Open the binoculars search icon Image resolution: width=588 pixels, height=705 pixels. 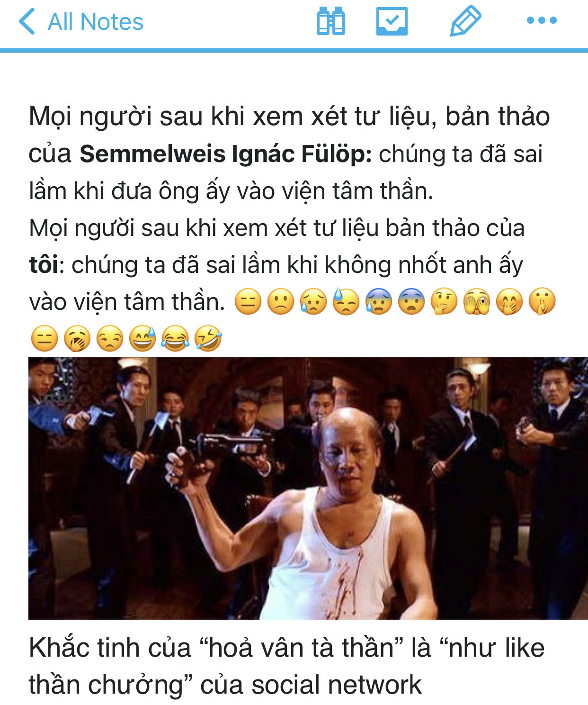click(x=330, y=21)
